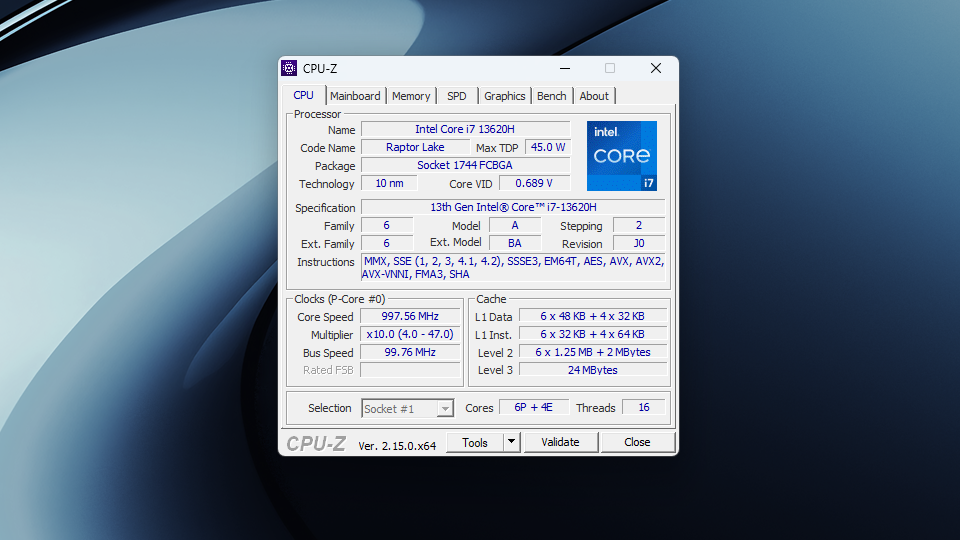Click the BA Ext. Model value
Screen dimensions: 960x540
[x=515, y=243]
